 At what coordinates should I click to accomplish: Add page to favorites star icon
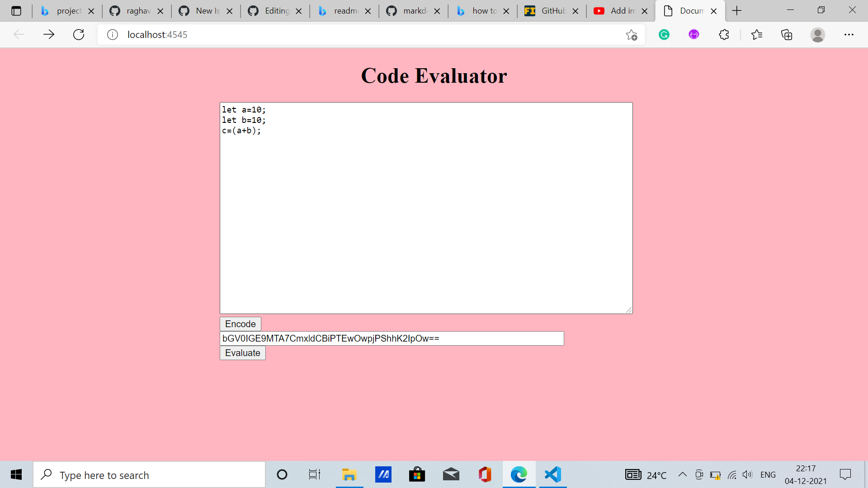tap(632, 35)
